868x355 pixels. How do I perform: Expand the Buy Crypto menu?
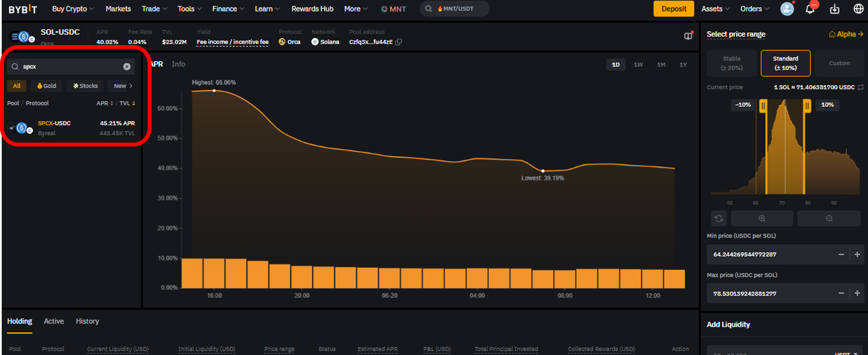pyautogui.click(x=73, y=9)
